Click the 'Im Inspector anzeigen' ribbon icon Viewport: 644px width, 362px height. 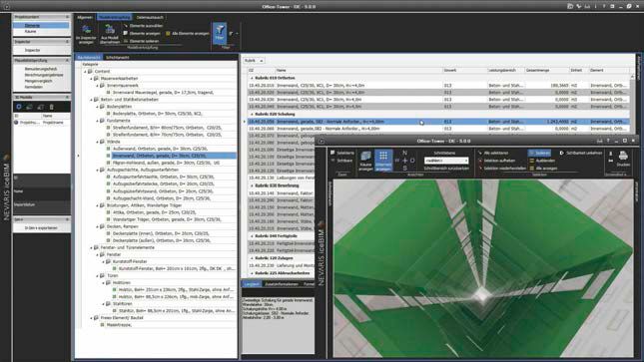click(86, 34)
